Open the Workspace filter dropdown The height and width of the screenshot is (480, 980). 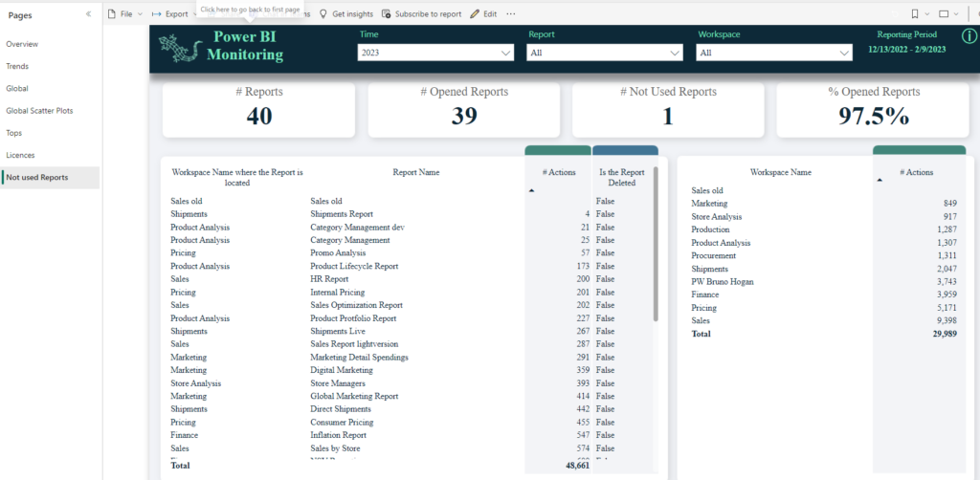click(x=774, y=53)
